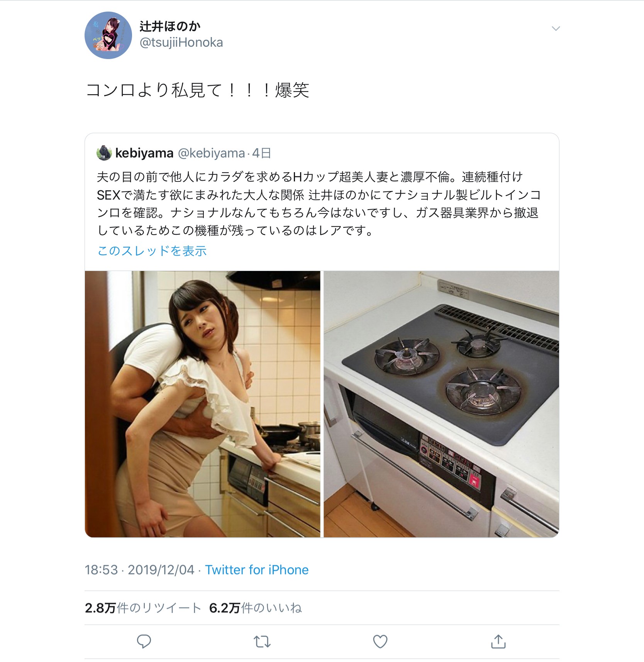Click the 18:53 2019/12/04 timestamp
The width and height of the screenshot is (644, 662).
click(x=140, y=570)
